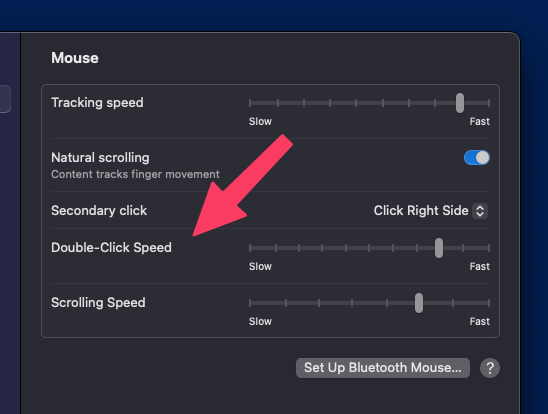The image size is (548, 414).
Task: Select the Scrolling Speed slider thumb
Action: click(x=419, y=303)
